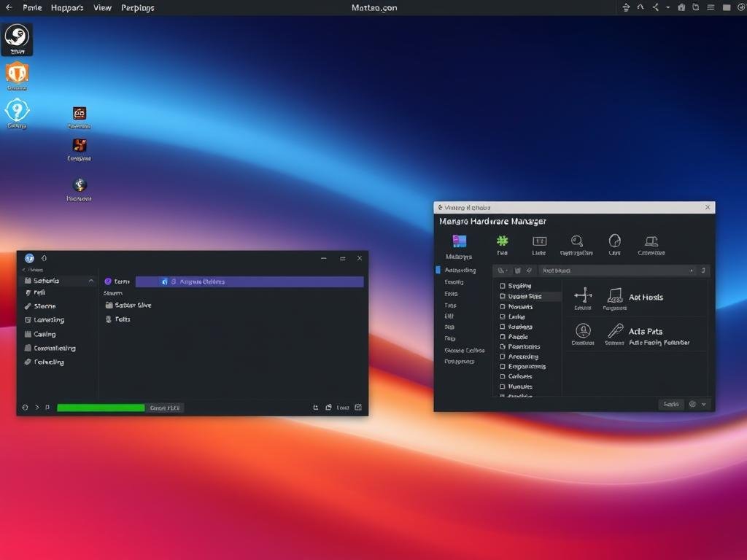The image size is (747, 560).
Task: Open the small arrow dropdown in the filter field
Action: pos(692,271)
